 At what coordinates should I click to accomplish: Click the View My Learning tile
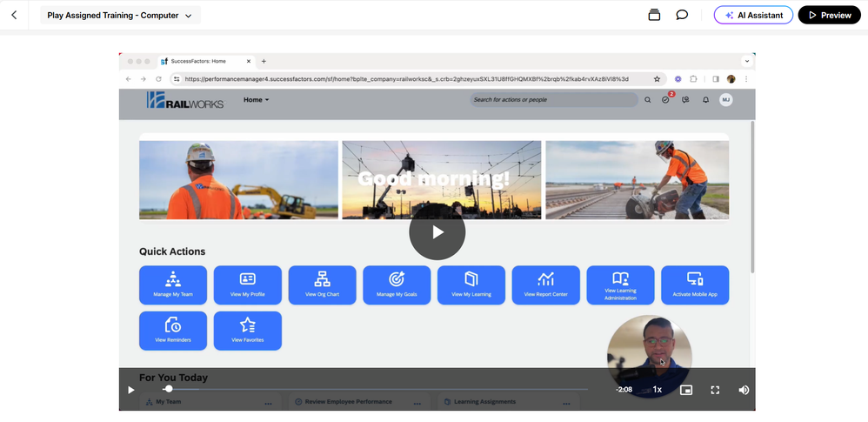point(471,285)
